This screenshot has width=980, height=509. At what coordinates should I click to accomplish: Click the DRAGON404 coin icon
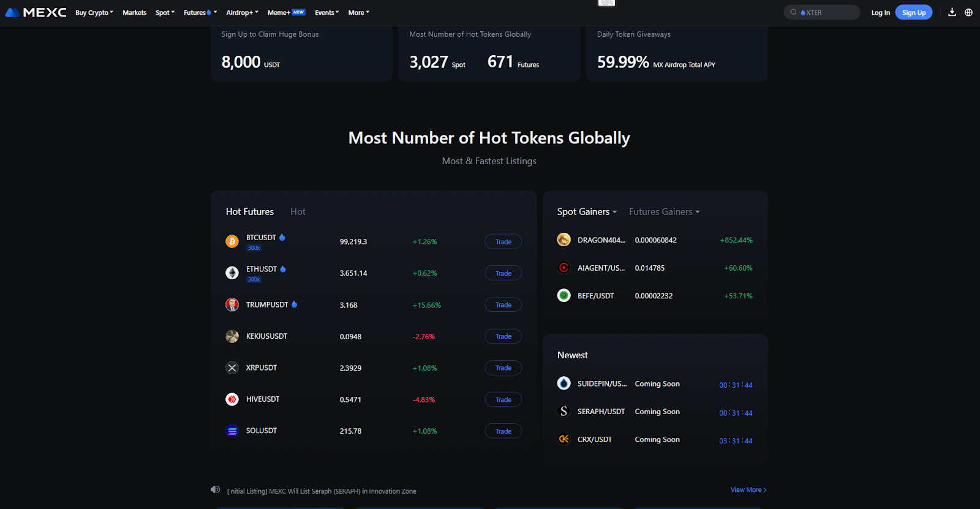pyautogui.click(x=564, y=239)
